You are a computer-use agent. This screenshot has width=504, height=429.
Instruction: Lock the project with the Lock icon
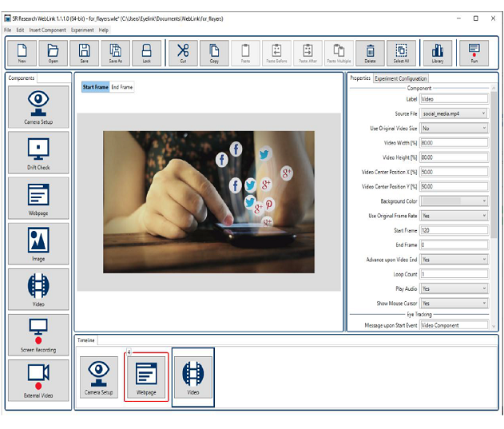pos(147,53)
